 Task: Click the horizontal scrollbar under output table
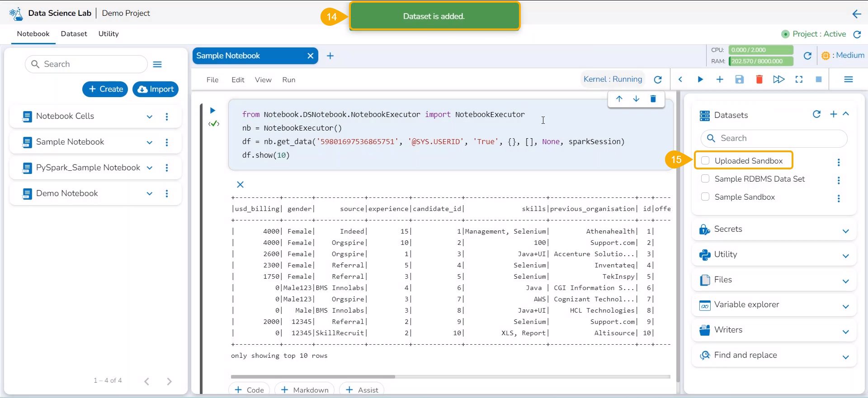click(x=313, y=376)
